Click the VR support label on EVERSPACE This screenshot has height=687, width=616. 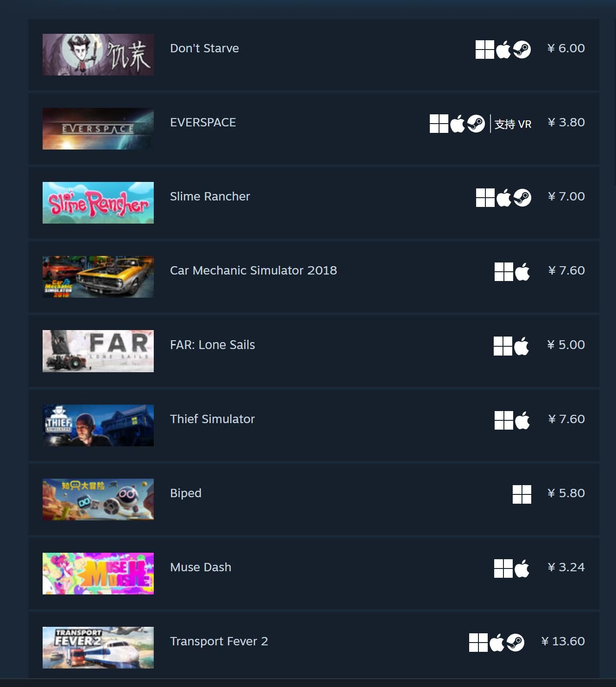(513, 124)
